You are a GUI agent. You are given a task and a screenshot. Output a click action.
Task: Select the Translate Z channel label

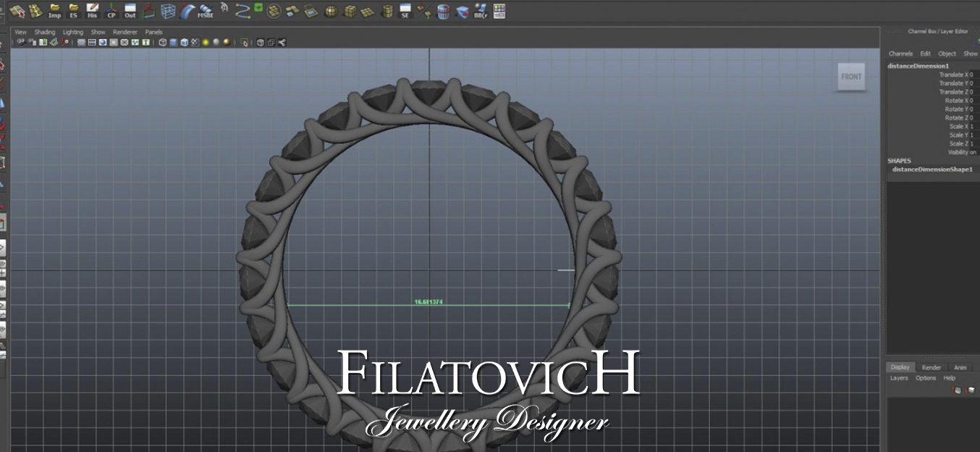pyautogui.click(x=953, y=92)
